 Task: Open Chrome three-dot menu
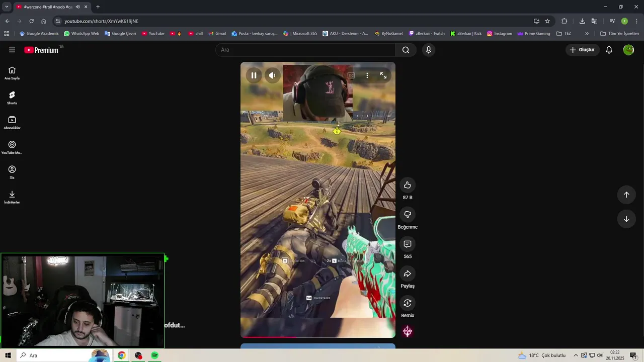[x=637, y=21]
